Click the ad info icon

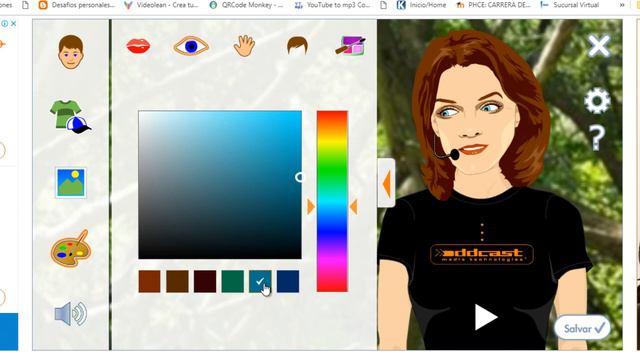[4, 24]
